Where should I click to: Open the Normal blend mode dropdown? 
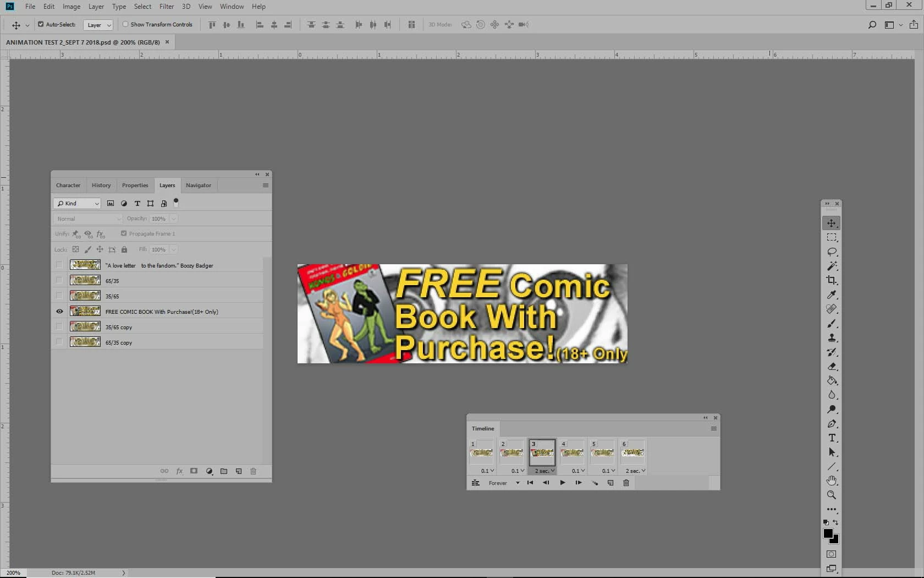pyautogui.click(x=87, y=219)
